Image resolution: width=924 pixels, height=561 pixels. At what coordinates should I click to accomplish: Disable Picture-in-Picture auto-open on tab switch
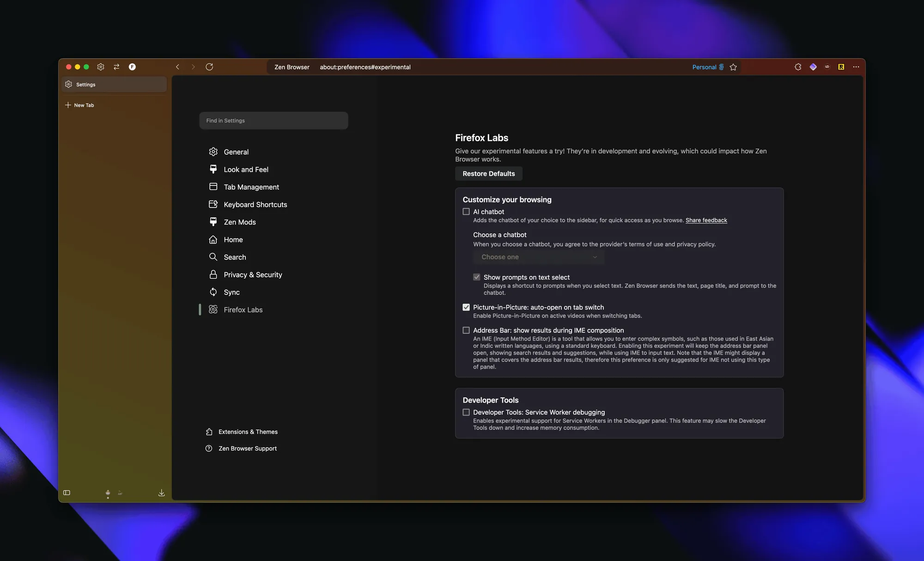tap(466, 307)
